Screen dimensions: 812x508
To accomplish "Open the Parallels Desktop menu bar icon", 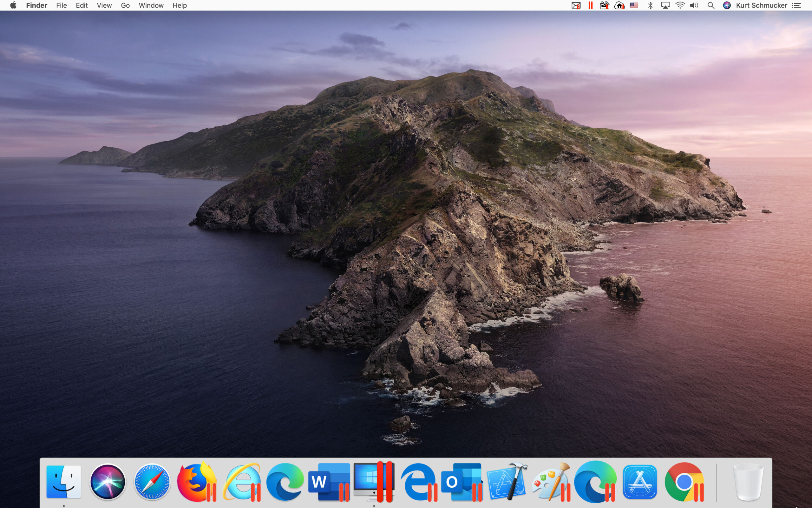I will (591, 5).
